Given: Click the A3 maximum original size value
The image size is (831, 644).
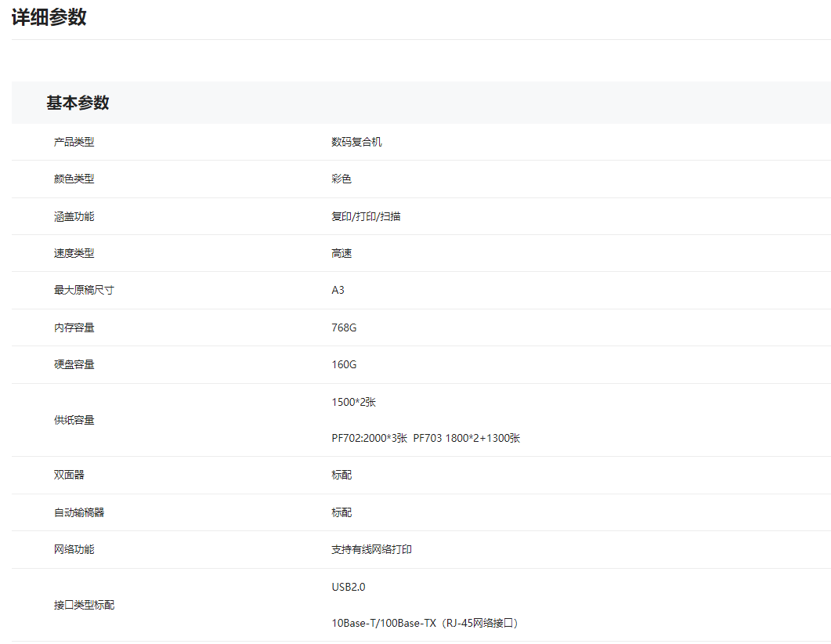Looking at the screenshot, I should coord(338,290).
